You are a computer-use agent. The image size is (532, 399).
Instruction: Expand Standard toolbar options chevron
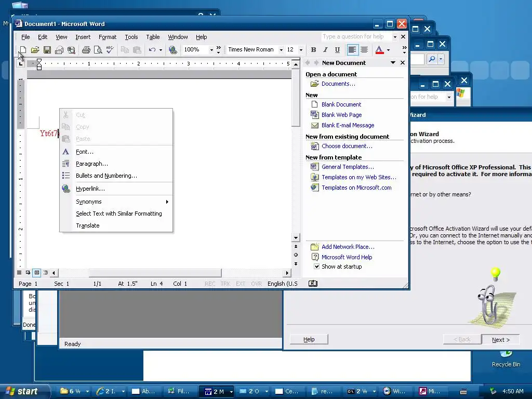[x=219, y=50]
